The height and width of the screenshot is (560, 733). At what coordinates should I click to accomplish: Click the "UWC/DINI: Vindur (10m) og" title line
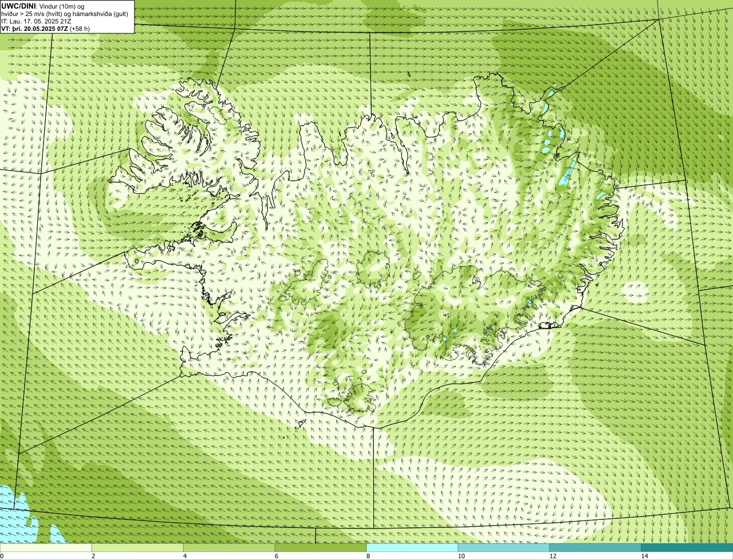click(x=43, y=6)
